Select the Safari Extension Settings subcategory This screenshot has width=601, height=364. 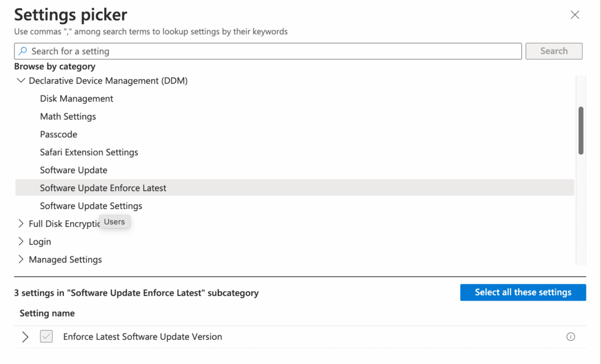89,152
